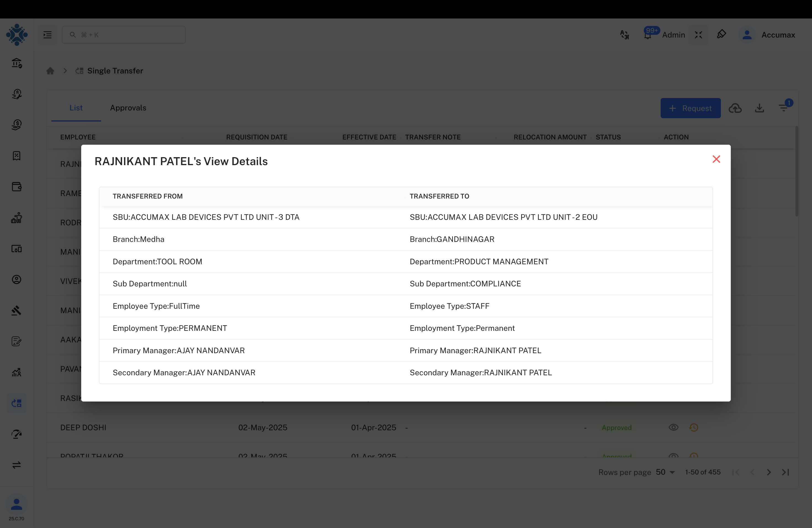
Task: Switch to the Approvals tab
Action: (x=128, y=108)
